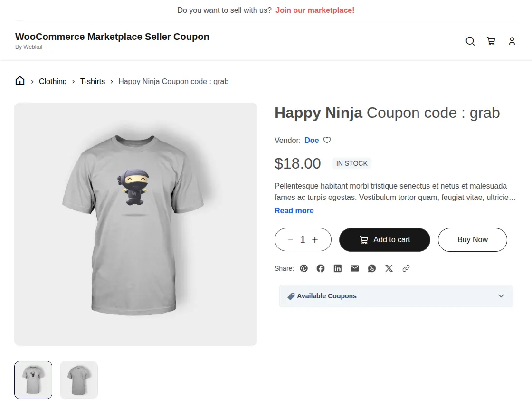Share product on X (Twitter)
The height and width of the screenshot is (418, 532).
389,268
